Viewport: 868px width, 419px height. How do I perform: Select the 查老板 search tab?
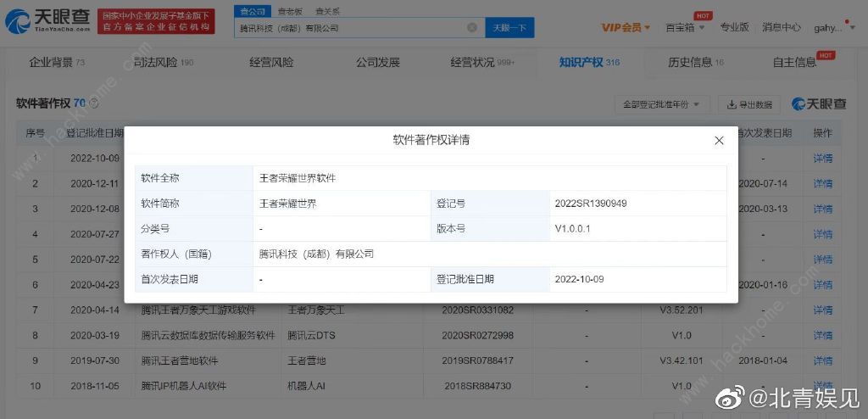pos(289,11)
